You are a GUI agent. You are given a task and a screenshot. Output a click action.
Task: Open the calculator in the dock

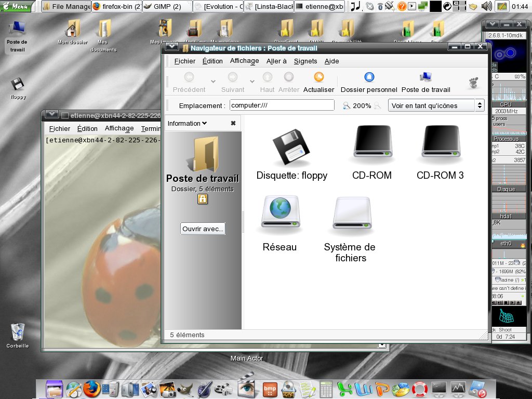tap(326, 389)
